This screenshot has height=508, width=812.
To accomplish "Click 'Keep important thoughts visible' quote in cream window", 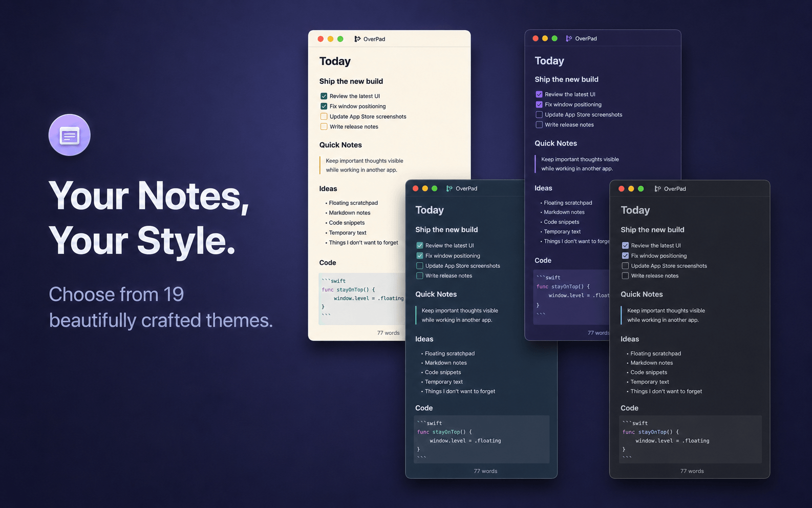I will coord(365,161).
